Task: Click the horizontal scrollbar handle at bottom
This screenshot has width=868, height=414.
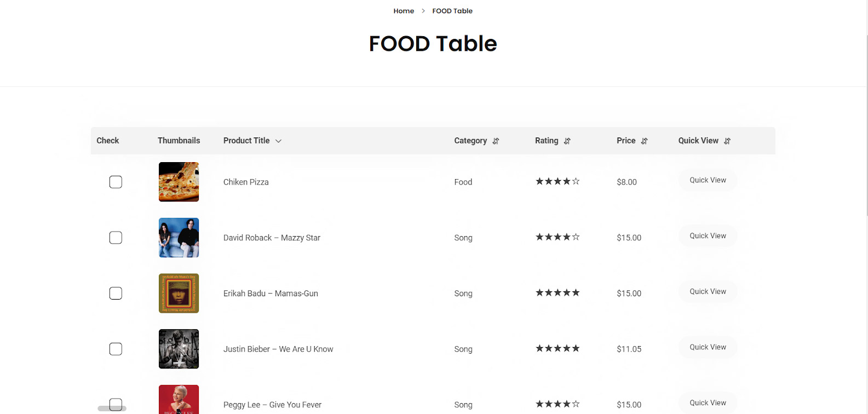Action: [112, 409]
